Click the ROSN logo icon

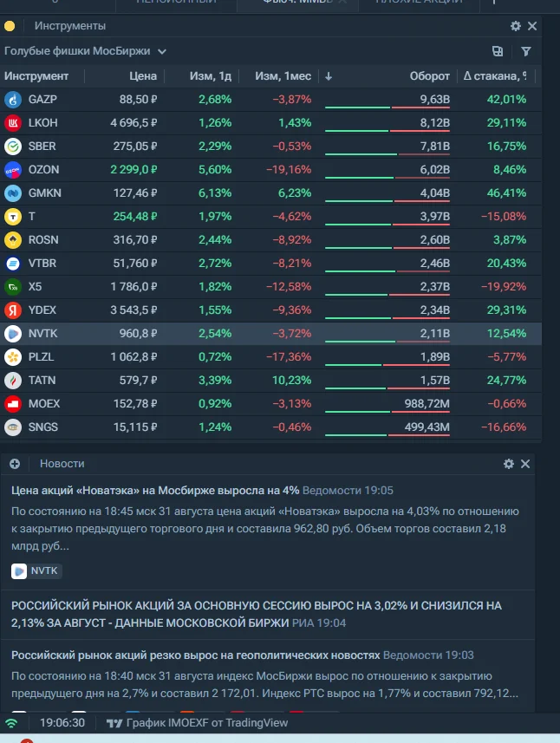click(x=13, y=240)
